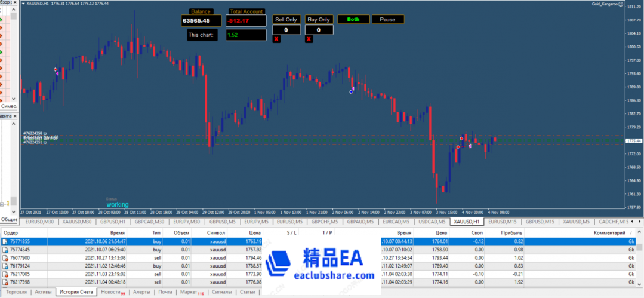Open the XAUUSD,H1 chart title dropdown arrow
This screenshot has height=298, width=644.
coord(23,4)
